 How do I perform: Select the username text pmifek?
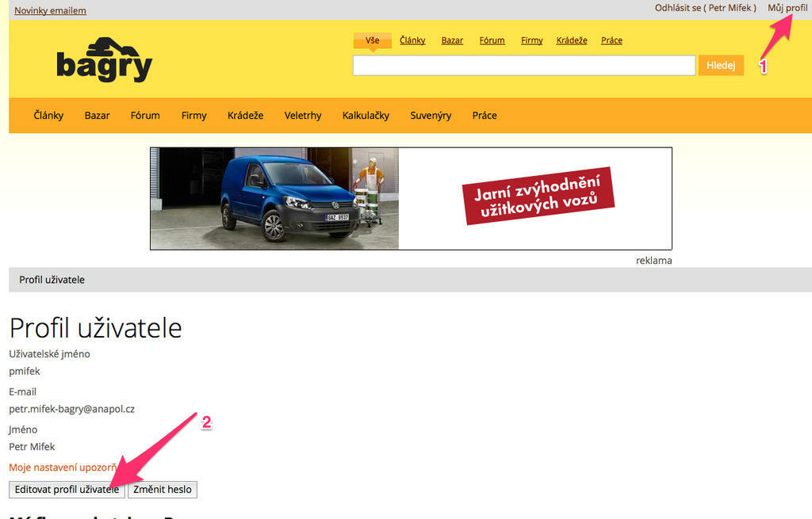coord(25,371)
